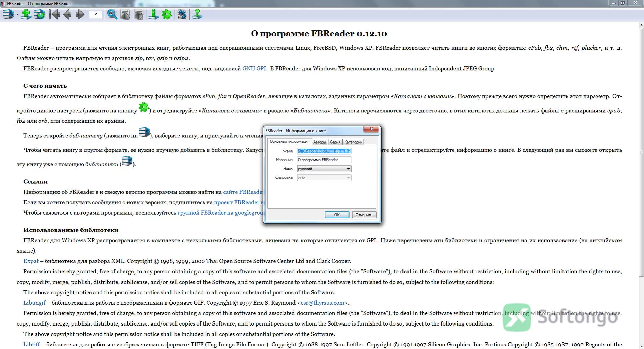Follow the Libungif library link
Image resolution: width=644 pixels, height=349 pixels.
34,303
